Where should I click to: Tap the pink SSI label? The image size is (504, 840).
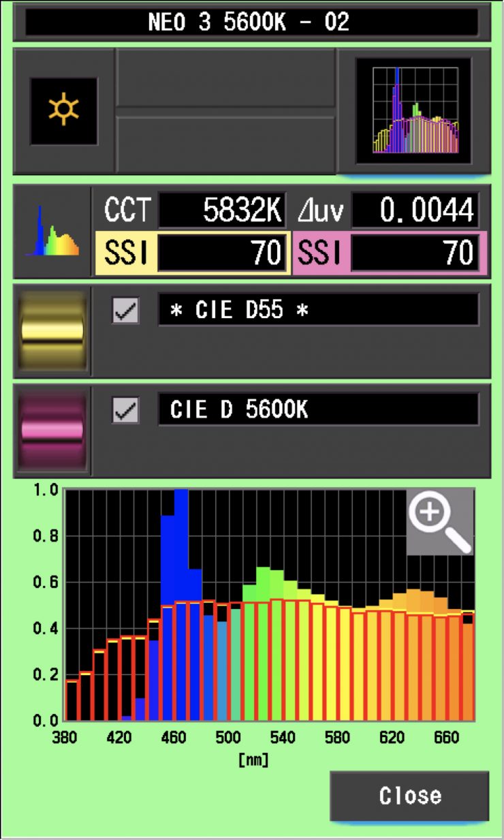[320, 253]
